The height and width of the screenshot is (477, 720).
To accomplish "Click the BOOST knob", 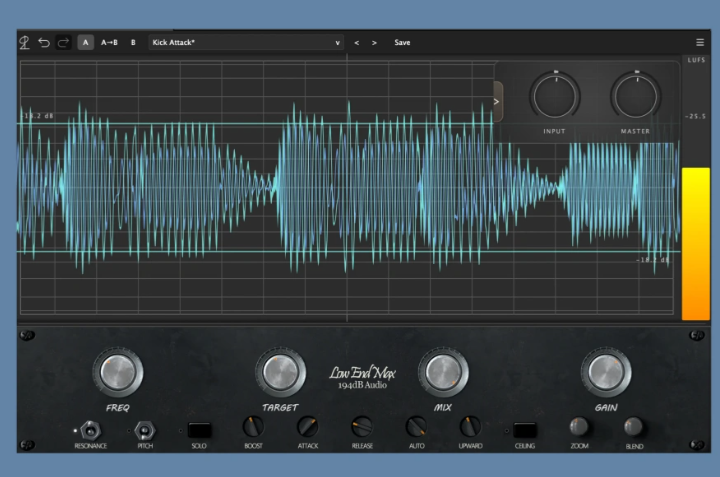I will click(x=253, y=427).
